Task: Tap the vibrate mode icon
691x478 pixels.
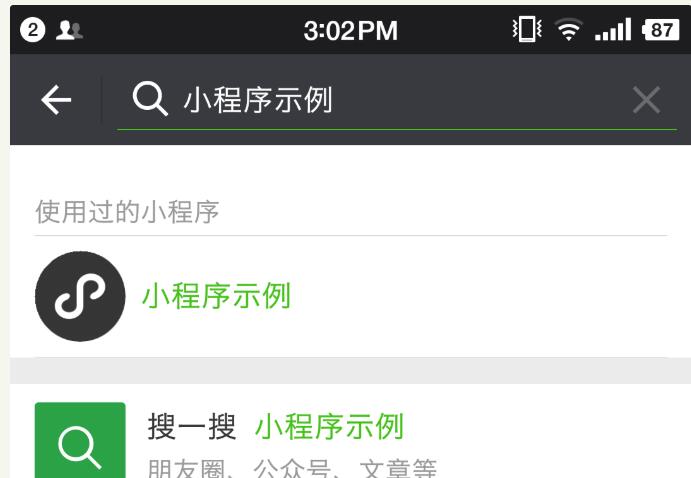Action: (x=527, y=29)
